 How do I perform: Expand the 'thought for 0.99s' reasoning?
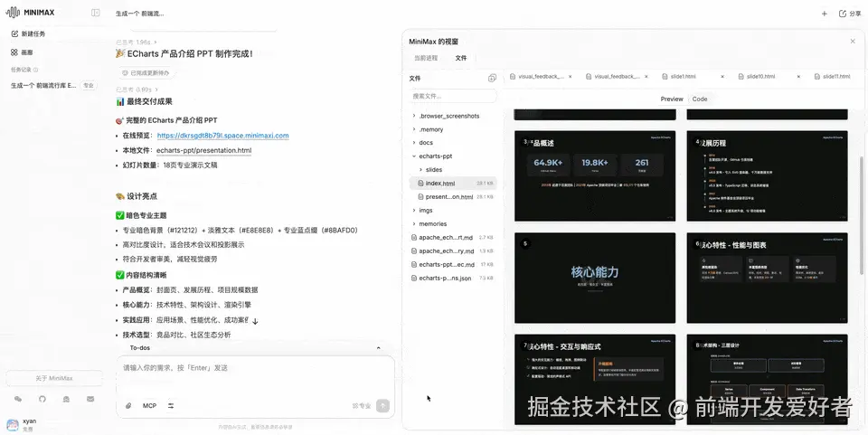coord(137,90)
